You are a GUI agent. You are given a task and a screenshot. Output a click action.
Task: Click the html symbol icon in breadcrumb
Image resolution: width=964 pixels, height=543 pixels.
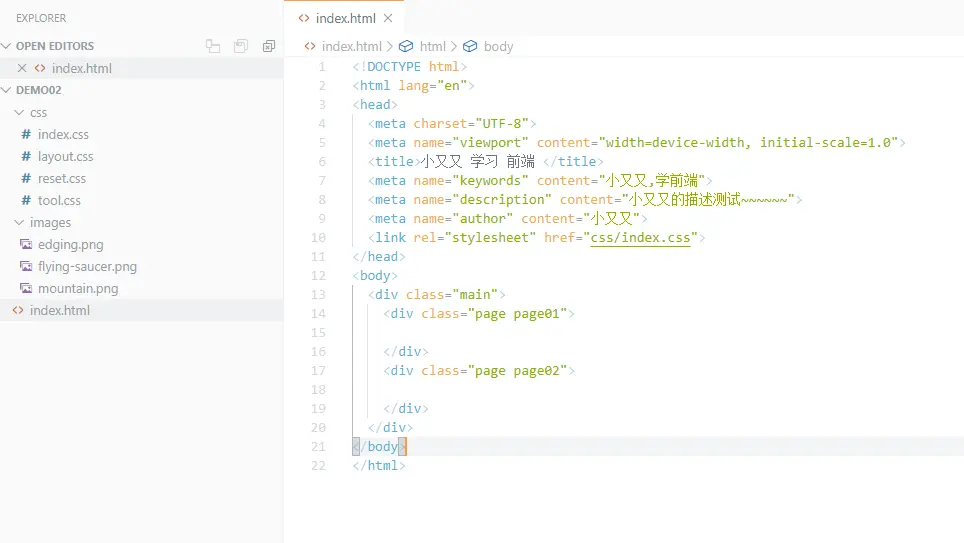[406, 46]
